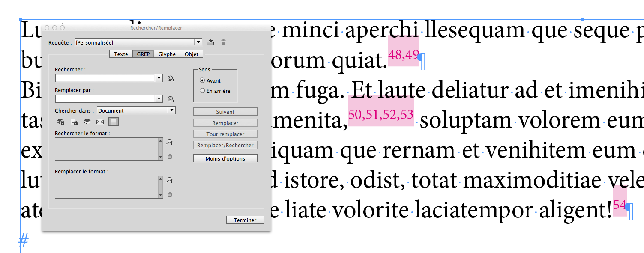Click inside the Remplacer le format box
644x253 pixels.
[106, 187]
